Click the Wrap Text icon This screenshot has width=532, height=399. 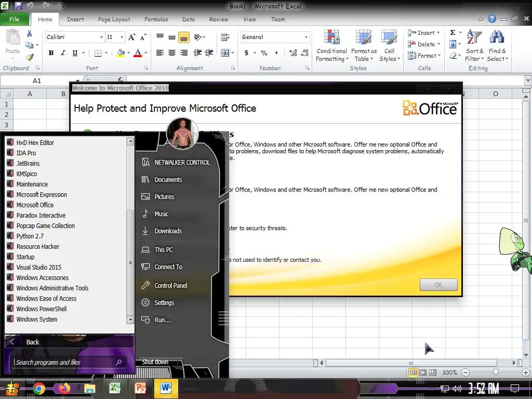(x=224, y=37)
